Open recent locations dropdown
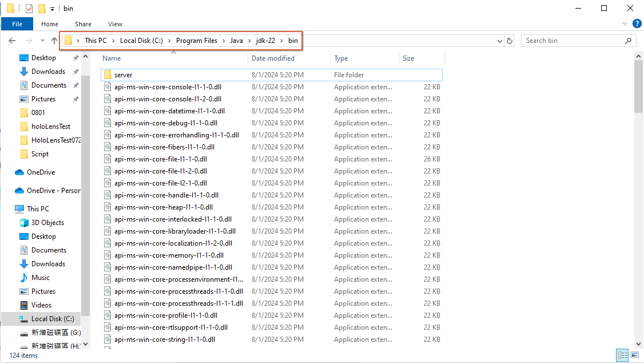The image size is (644, 363). click(x=42, y=41)
